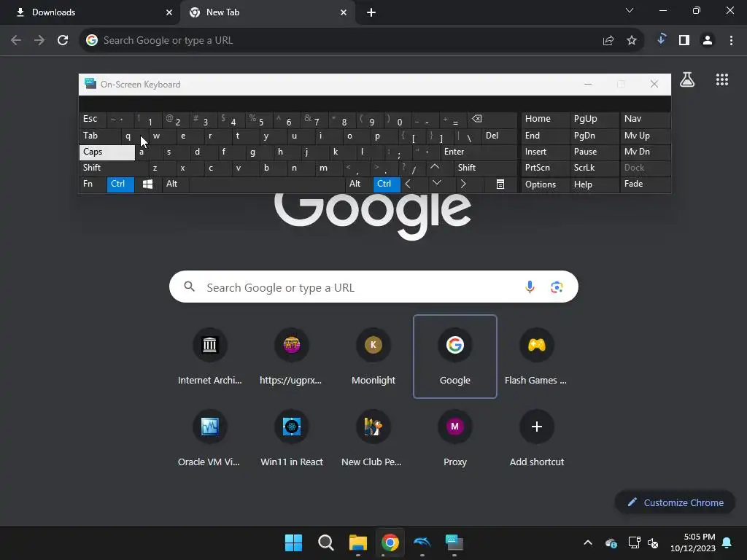Click the PrtScn key
Image resolution: width=747 pixels, height=560 pixels.
pos(546,168)
